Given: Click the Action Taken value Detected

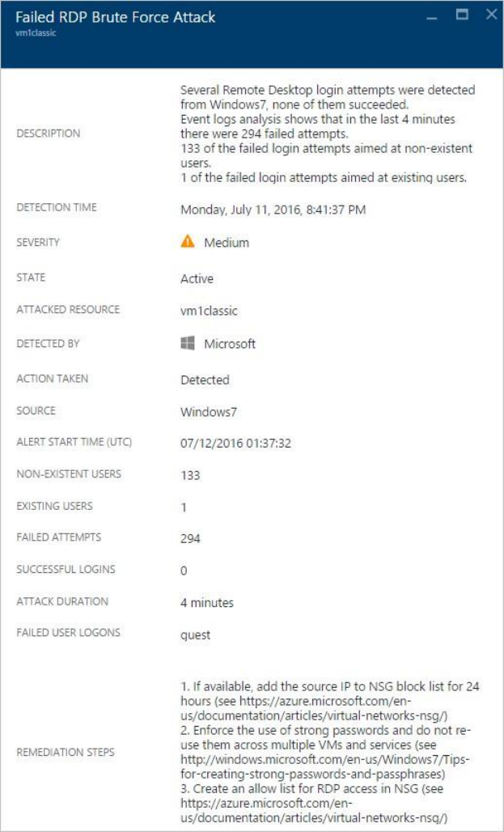Looking at the screenshot, I should [x=205, y=380].
